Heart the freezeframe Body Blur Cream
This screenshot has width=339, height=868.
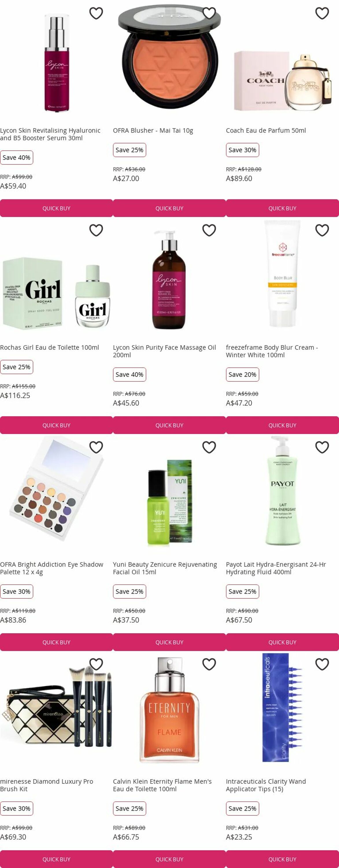(322, 231)
